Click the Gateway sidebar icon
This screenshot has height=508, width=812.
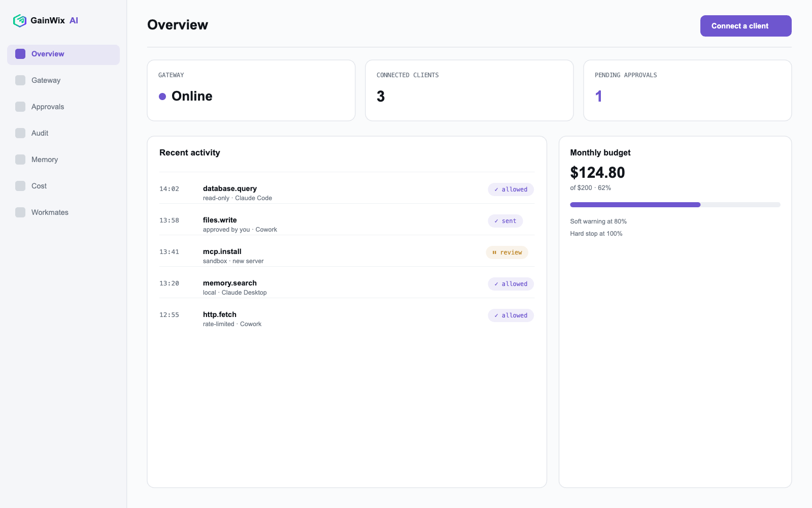point(20,80)
